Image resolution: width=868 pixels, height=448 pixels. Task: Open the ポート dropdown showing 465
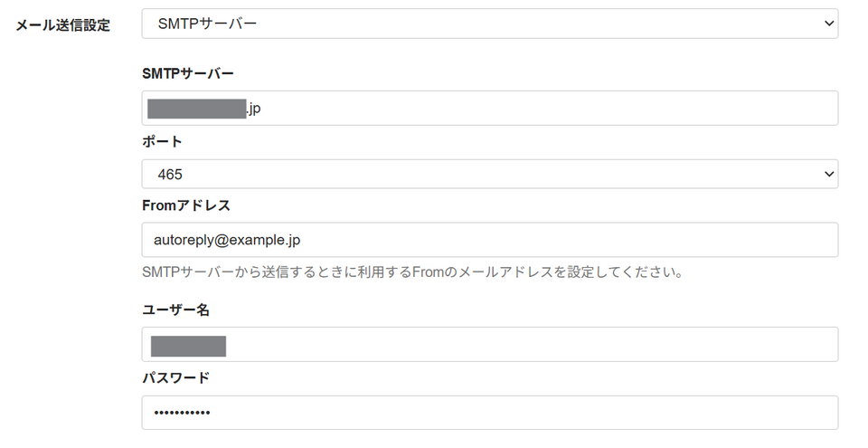point(490,174)
